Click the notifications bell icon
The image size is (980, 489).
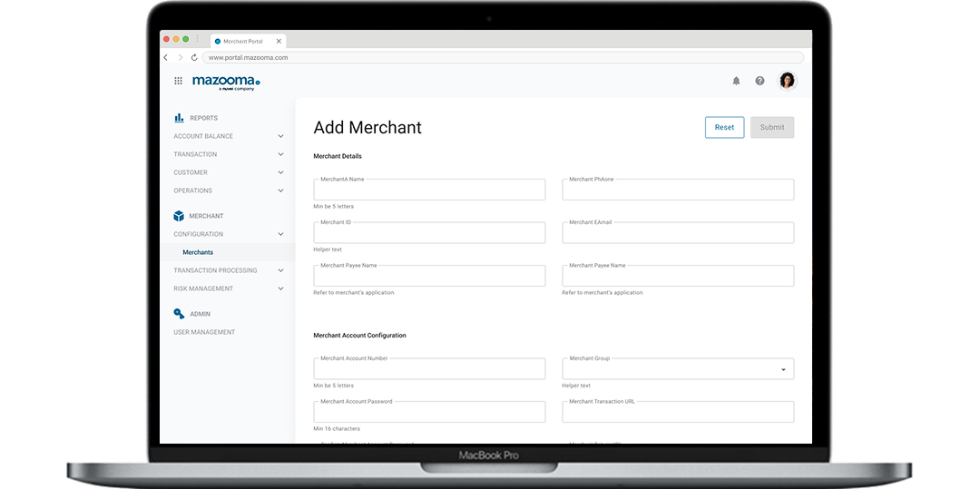point(736,81)
